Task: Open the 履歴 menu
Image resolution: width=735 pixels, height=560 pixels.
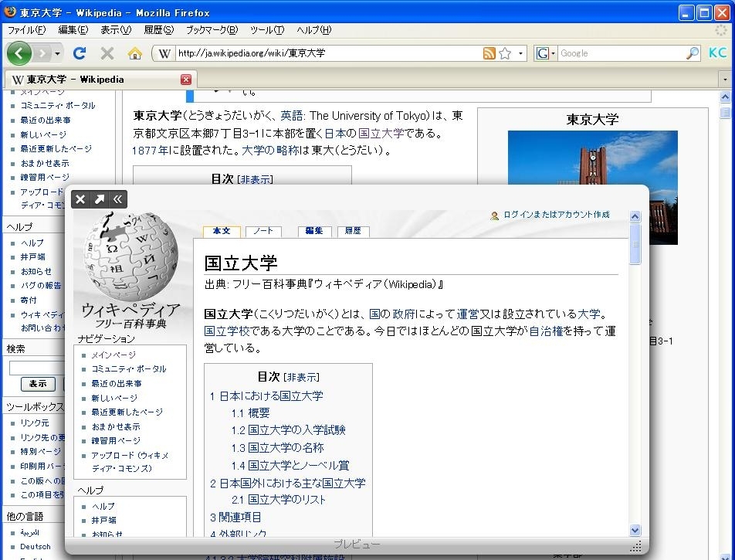Action: pos(159,30)
